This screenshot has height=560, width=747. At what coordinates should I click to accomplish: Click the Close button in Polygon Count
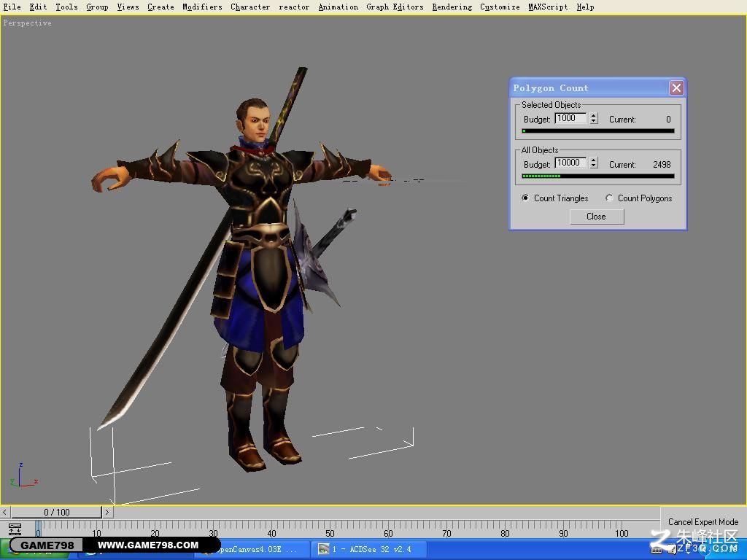pyautogui.click(x=597, y=216)
